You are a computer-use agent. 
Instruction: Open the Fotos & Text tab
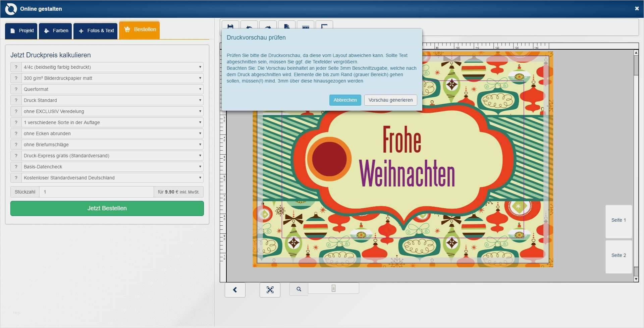point(95,31)
